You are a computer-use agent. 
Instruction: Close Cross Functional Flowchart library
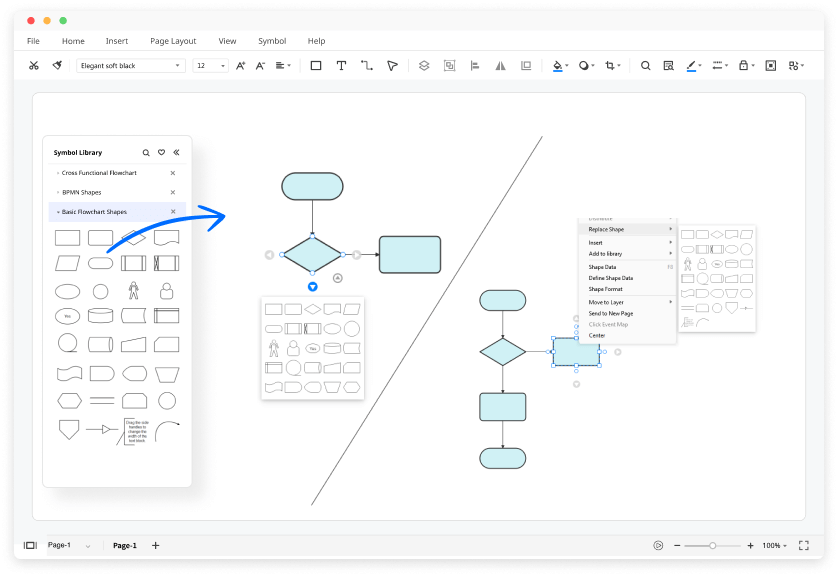pos(173,173)
